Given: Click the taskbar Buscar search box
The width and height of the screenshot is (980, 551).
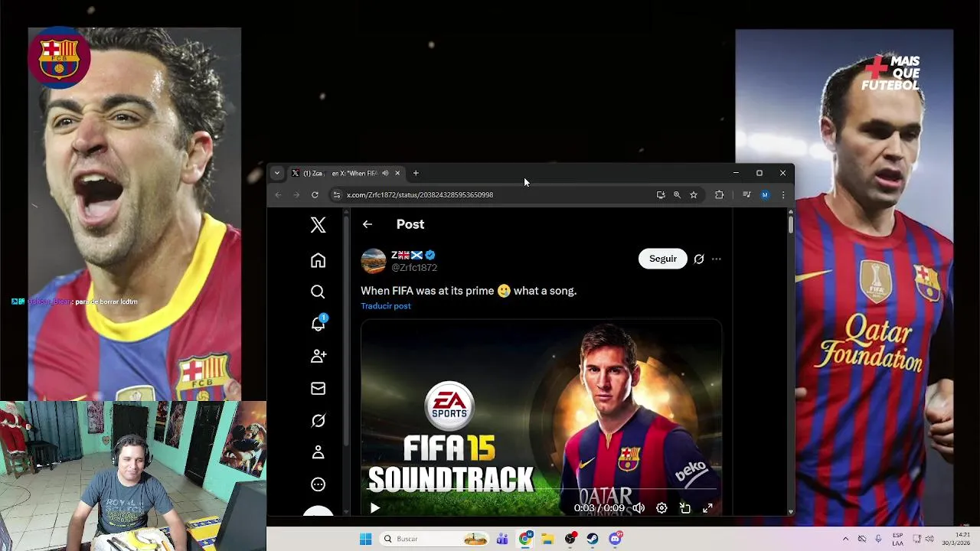Looking at the screenshot, I should [435, 539].
